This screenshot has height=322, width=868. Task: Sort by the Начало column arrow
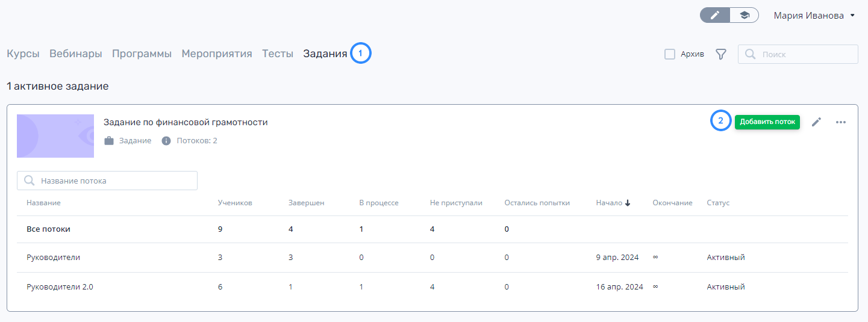(x=627, y=203)
